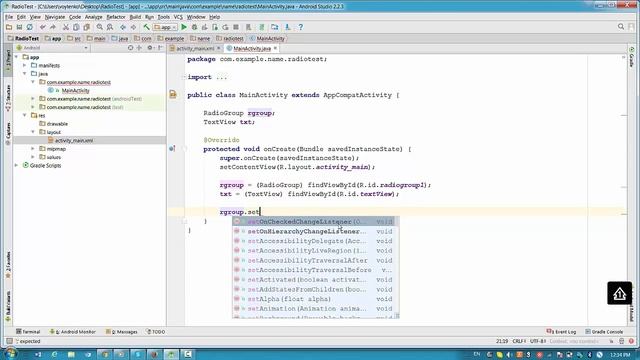The image size is (640, 360).
Task: Click the Undo arrow icon
Action: [x=42, y=27]
